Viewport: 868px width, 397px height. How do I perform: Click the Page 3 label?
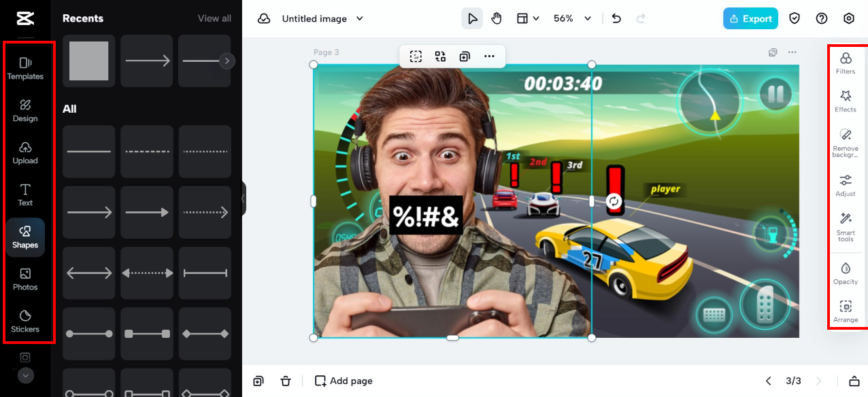[x=326, y=52]
